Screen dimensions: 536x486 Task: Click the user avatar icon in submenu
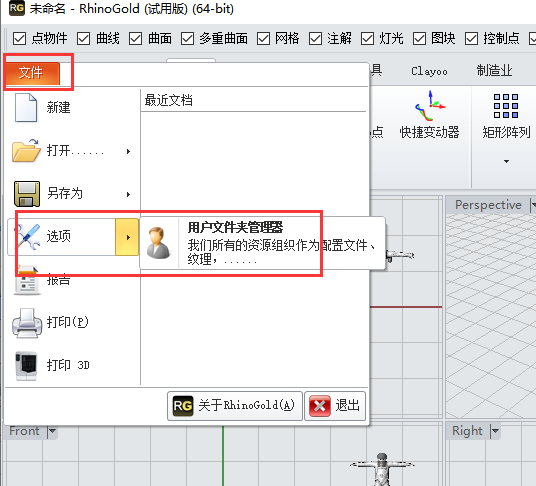[158, 243]
